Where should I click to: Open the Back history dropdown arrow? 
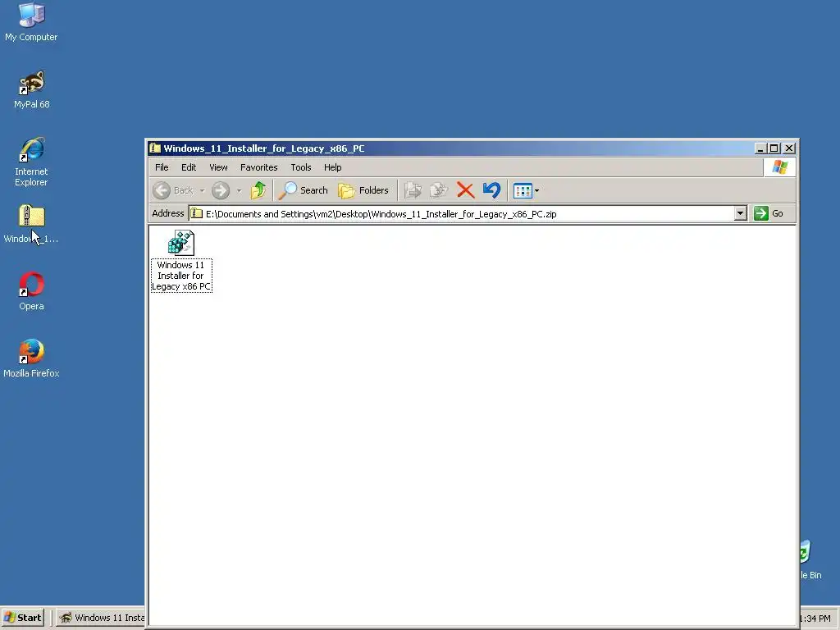point(202,190)
